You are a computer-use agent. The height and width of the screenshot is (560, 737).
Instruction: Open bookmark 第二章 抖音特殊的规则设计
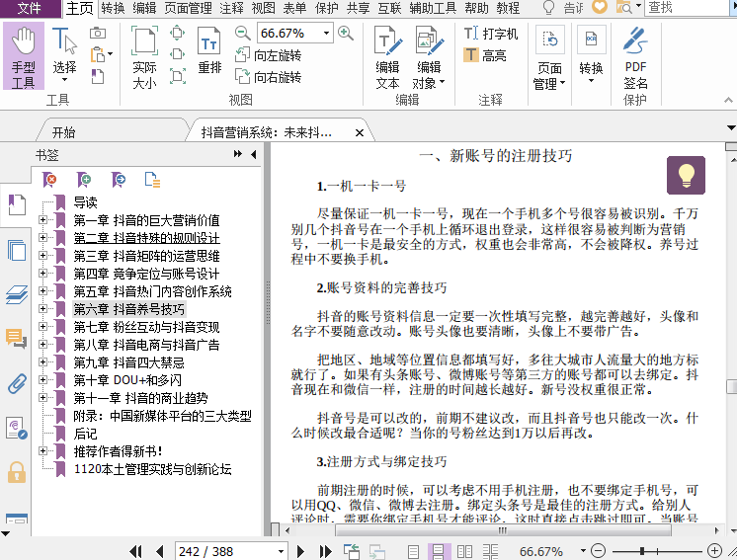(x=146, y=238)
